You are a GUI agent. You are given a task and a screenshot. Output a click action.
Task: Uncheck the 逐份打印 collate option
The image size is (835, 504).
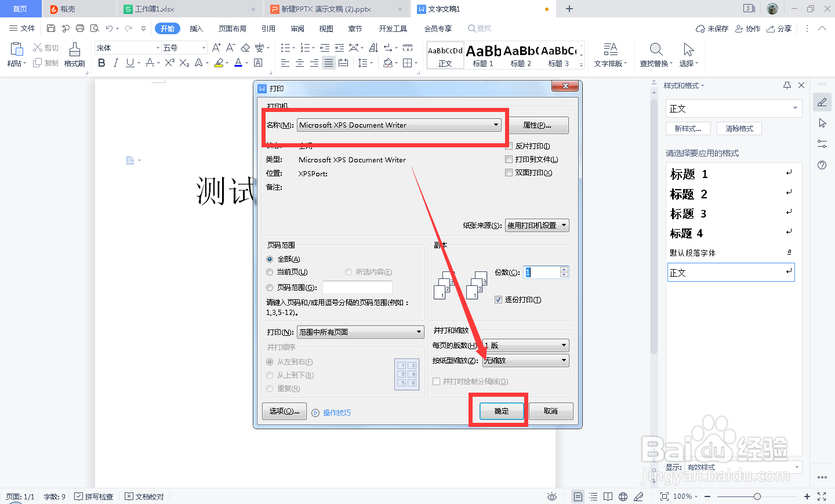tap(497, 299)
